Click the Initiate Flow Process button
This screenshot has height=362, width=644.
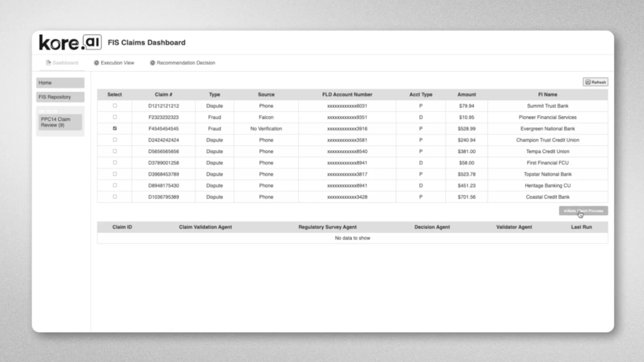[583, 211]
